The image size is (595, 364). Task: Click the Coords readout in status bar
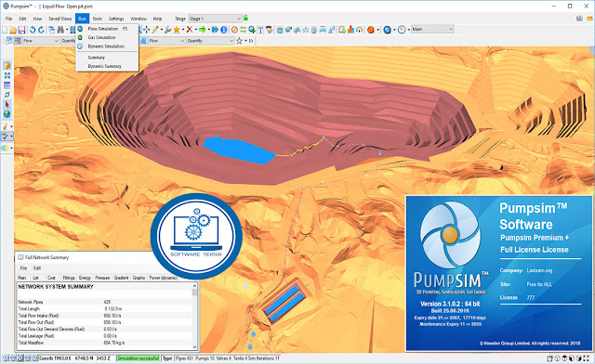75,357
